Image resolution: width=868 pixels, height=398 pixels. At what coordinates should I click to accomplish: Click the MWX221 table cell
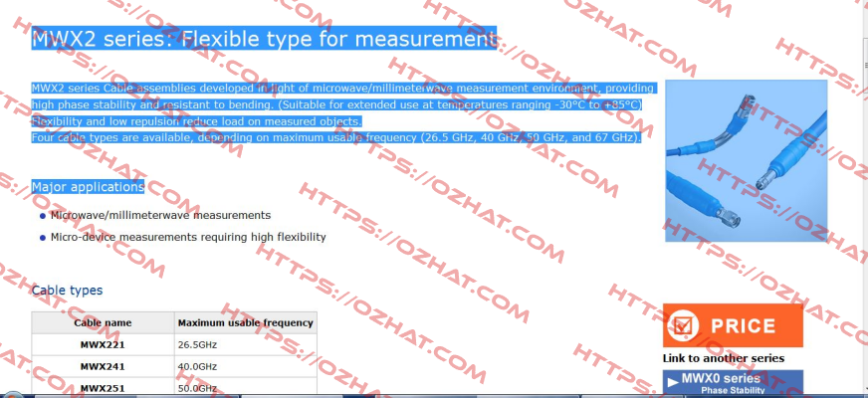103,345
